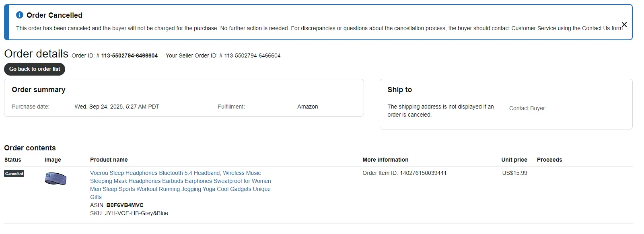The height and width of the screenshot is (234, 644).
Task: Open the Voerou Sleep Headphones product link
Action: click(175, 173)
